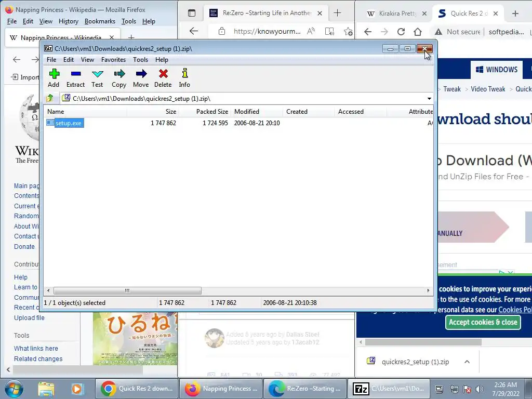The height and width of the screenshot is (399, 532).
Task: Click the Add button in 7-Zip toolbar
Action: [54, 78]
